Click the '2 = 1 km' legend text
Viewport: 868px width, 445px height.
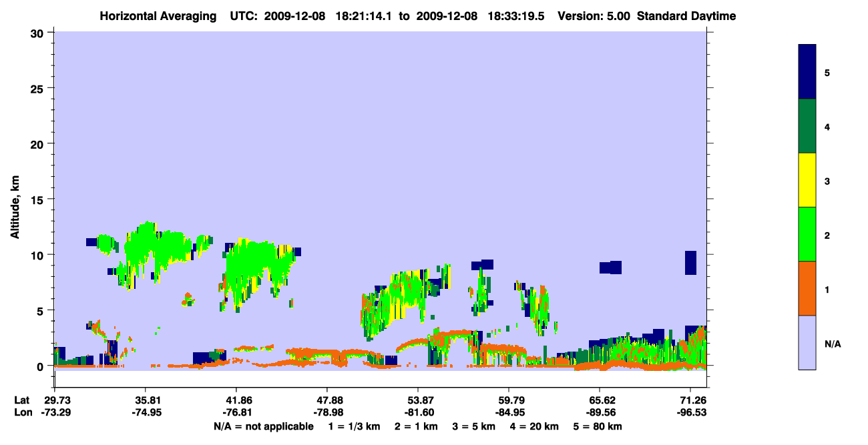tap(416, 426)
